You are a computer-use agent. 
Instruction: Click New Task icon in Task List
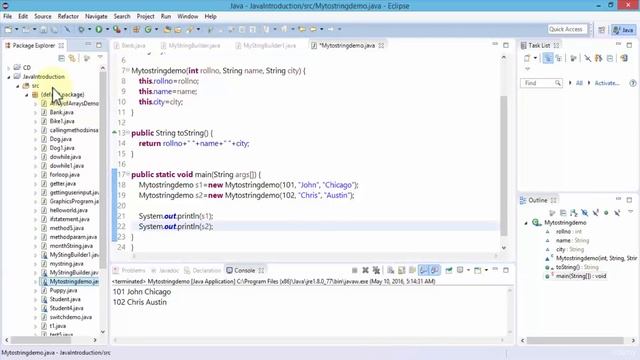pos(527,58)
